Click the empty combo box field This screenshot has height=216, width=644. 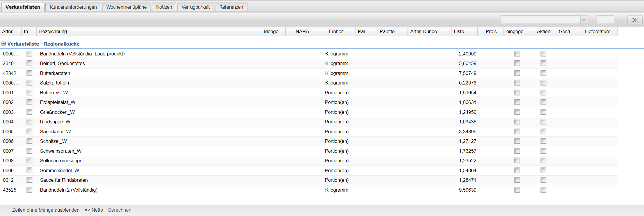[540, 20]
